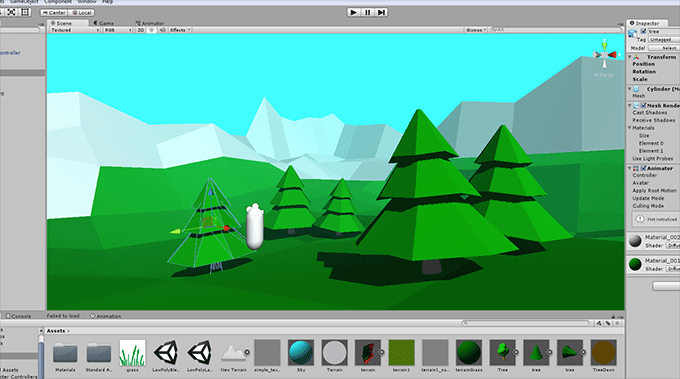Expand the New Terrain asset arrow

point(247,352)
